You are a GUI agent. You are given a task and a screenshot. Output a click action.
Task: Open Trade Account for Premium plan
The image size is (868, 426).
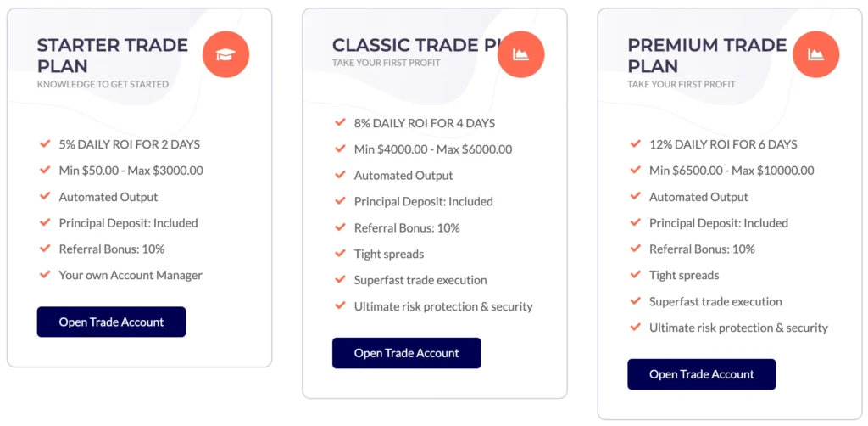[x=701, y=374]
